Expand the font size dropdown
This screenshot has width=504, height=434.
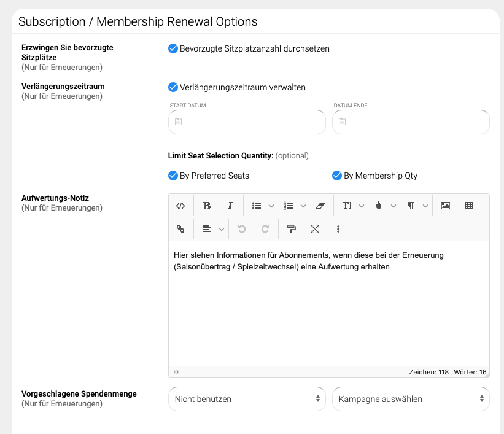352,206
